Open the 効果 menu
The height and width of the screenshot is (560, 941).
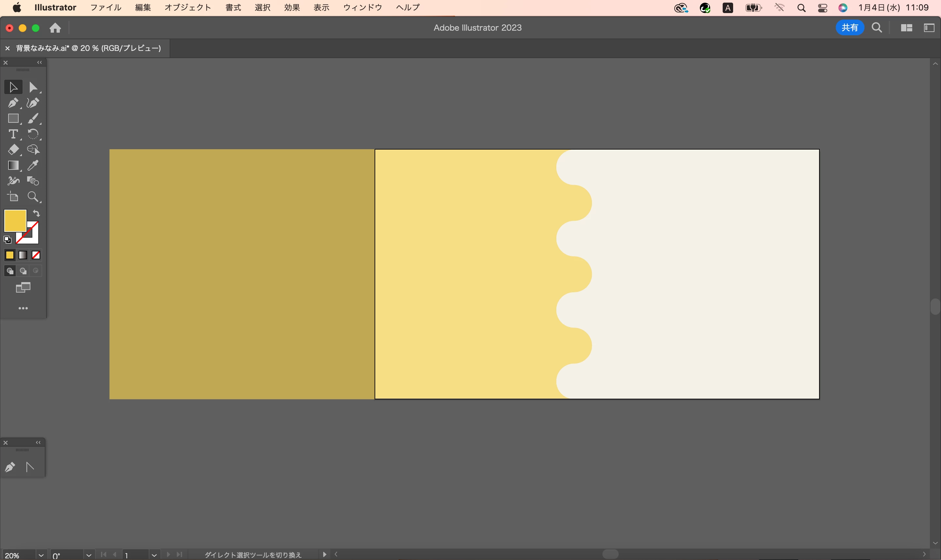pyautogui.click(x=292, y=8)
